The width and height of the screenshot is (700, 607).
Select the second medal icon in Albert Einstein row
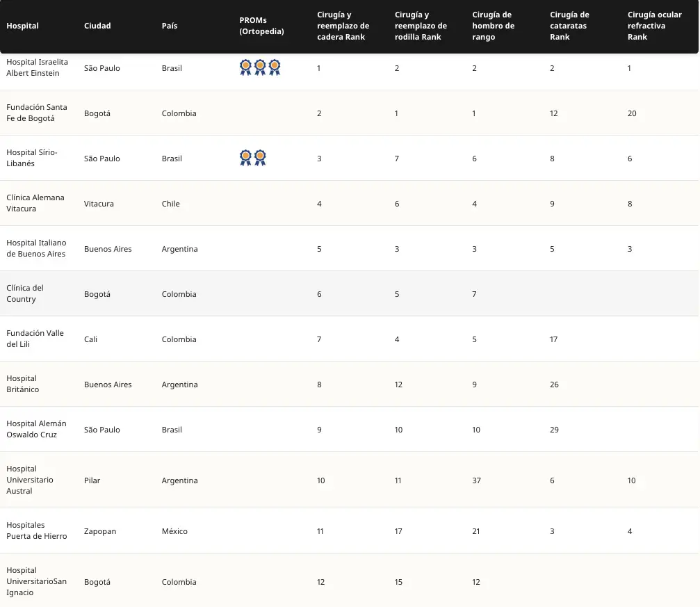click(x=259, y=67)
